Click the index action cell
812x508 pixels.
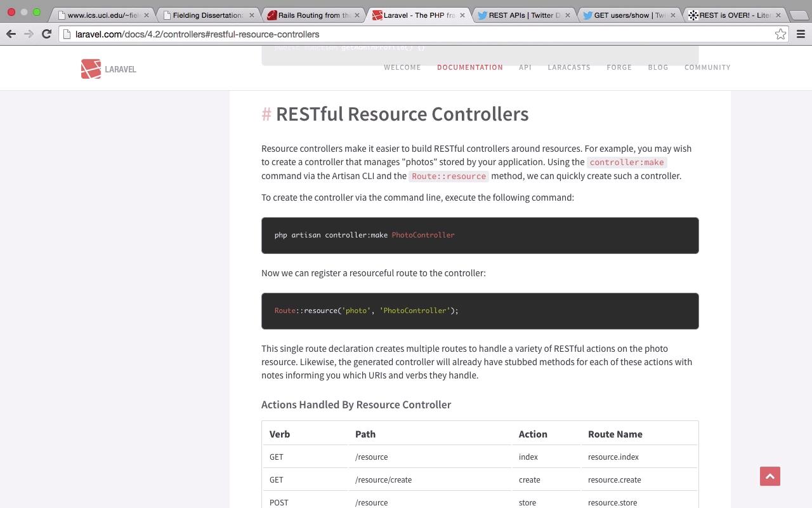[528, 457]
